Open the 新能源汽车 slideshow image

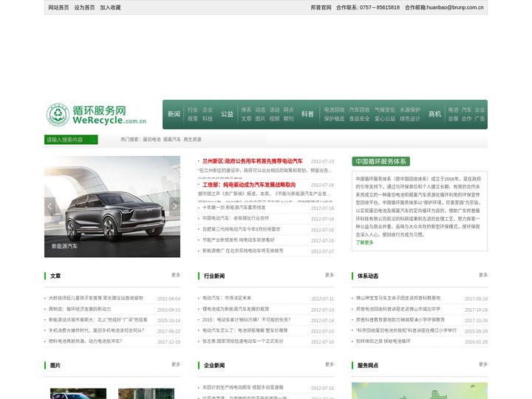(x=112, y=206)
